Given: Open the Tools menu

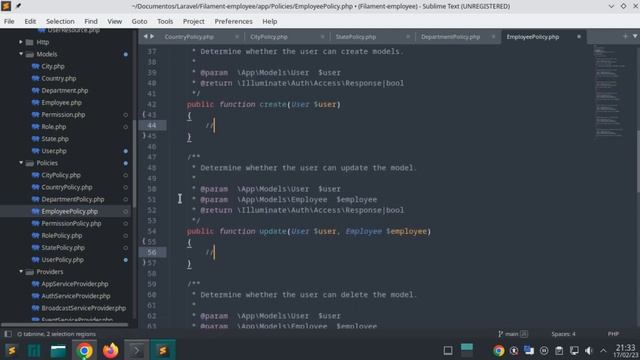Looking at the screenshot, I should pos(165,21).
